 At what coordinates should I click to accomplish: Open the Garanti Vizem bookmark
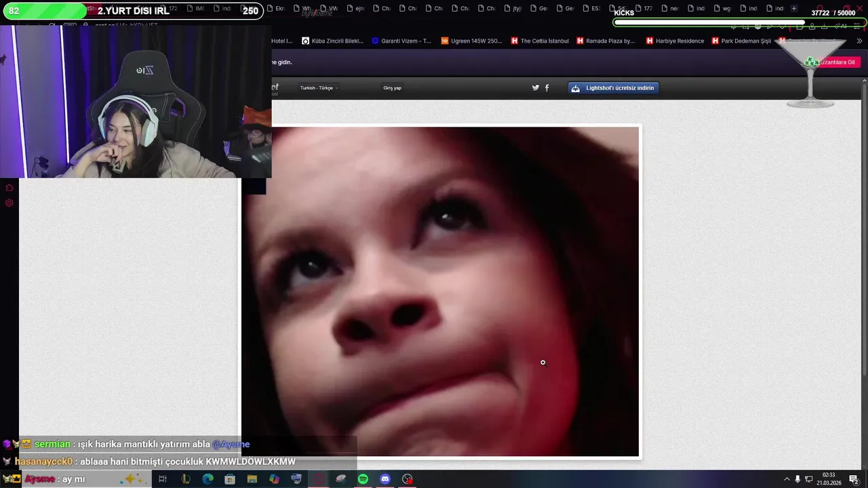(401, 41)
